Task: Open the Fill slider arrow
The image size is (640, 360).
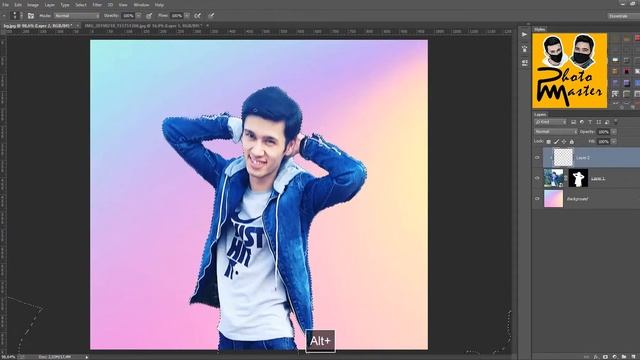Action: tap(613, 142)
